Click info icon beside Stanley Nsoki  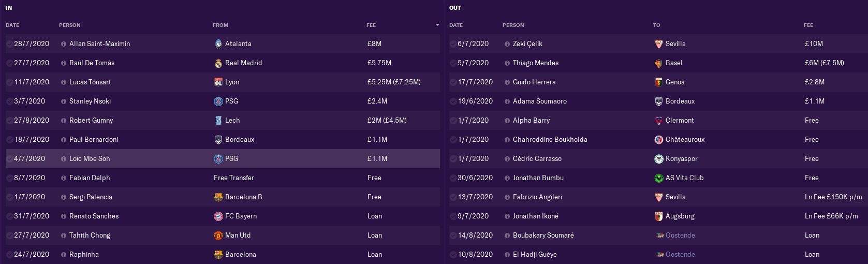[64, 101]
